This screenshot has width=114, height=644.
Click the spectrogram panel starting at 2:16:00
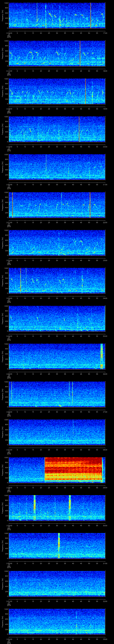57,16
